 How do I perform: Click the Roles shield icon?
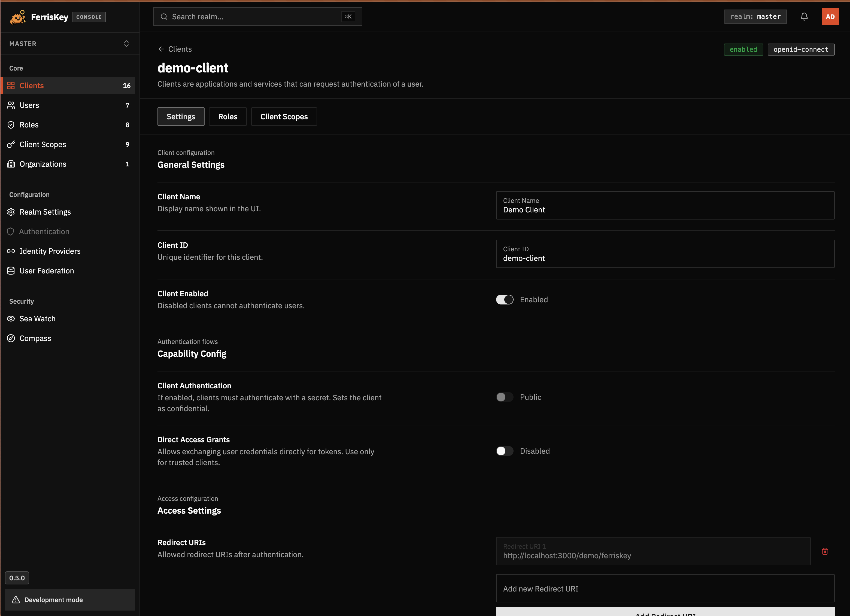11,125
